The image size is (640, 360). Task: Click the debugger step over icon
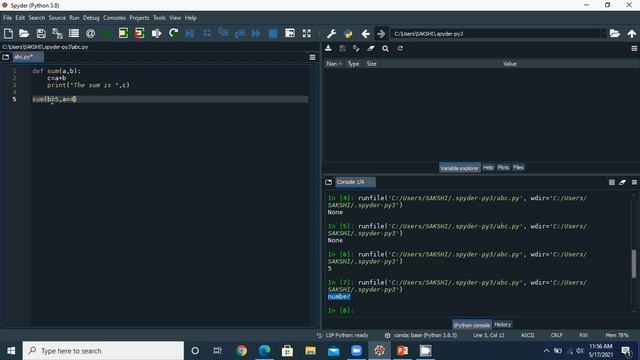click(x=207, y=33)
